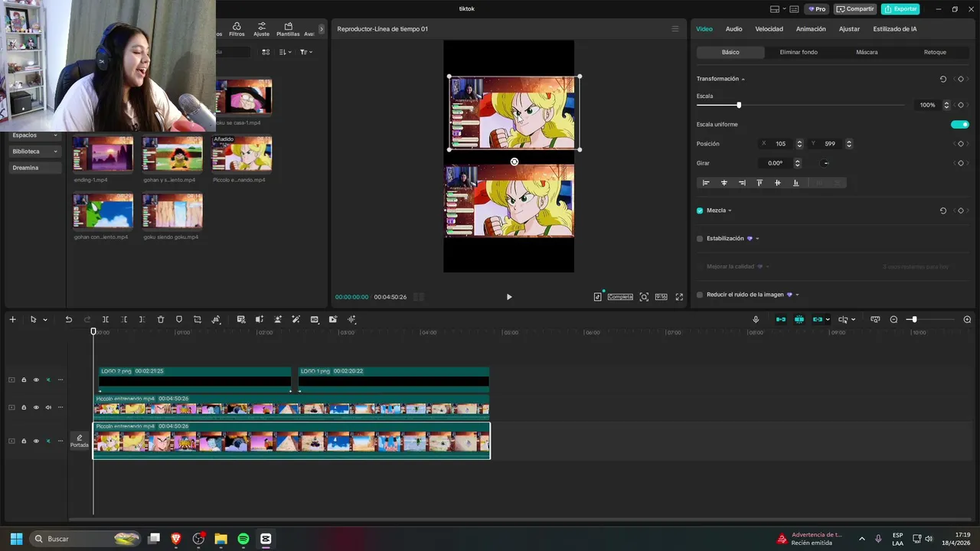
Task: Click the plus add track icon
Action: [x=12, y=319]
